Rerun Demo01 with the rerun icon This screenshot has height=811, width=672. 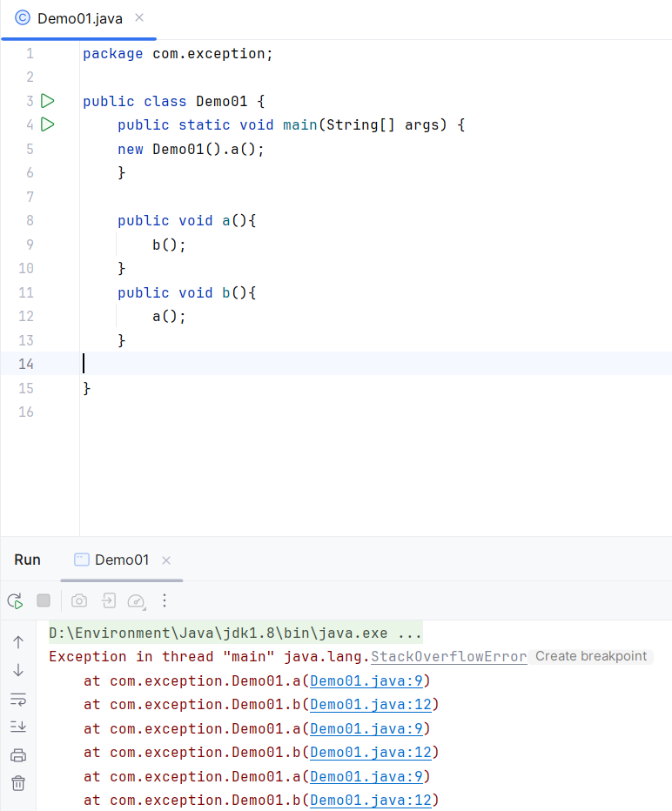(x=15, y=601)
